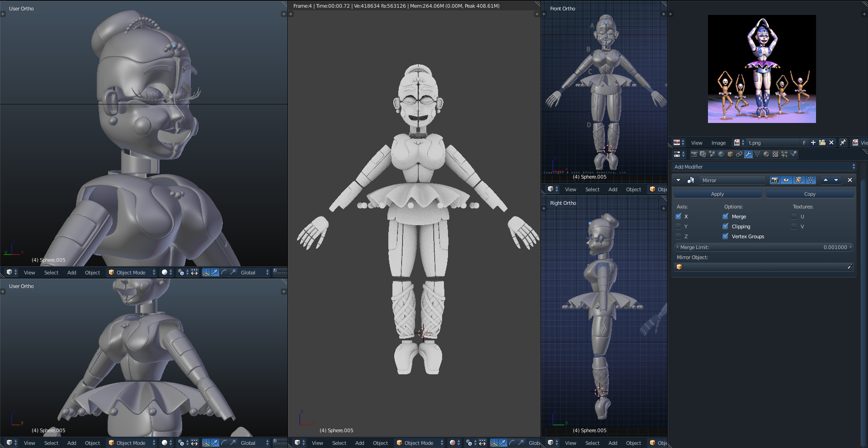The image size is (868, 448).
Task: Open Select menu in Front Ortho viewport
Action: click(x=592, y=189)
